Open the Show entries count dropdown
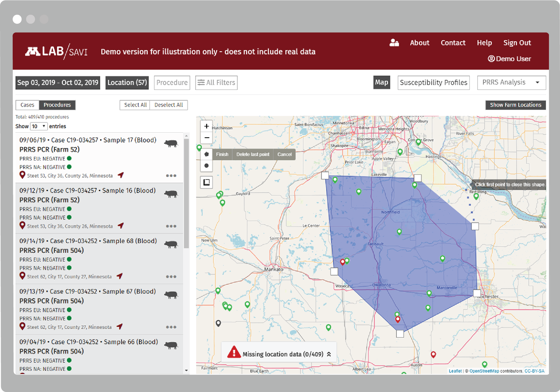This screenshot has height=392, width=560. click(x=39, y=126)
